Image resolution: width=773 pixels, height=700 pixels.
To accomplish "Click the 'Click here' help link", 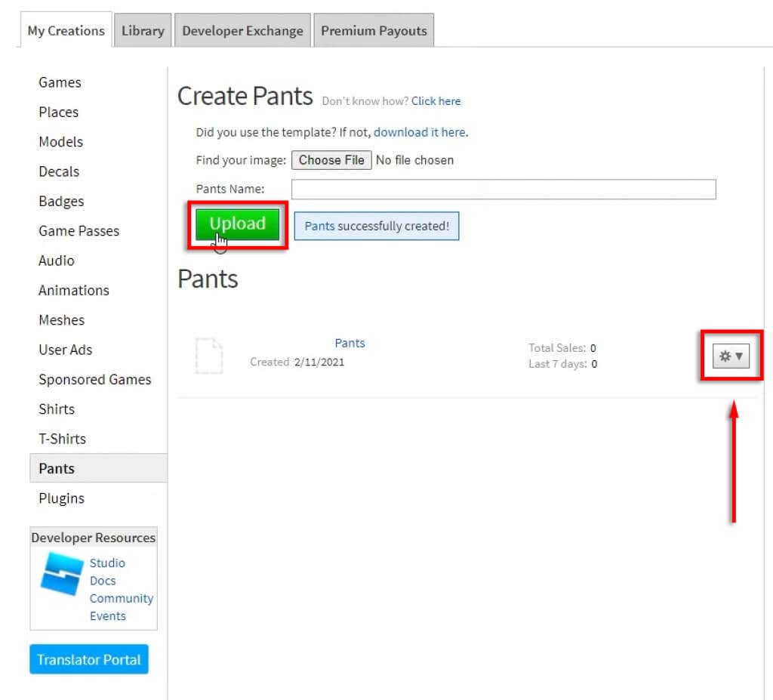I will [x=436, y=100].
